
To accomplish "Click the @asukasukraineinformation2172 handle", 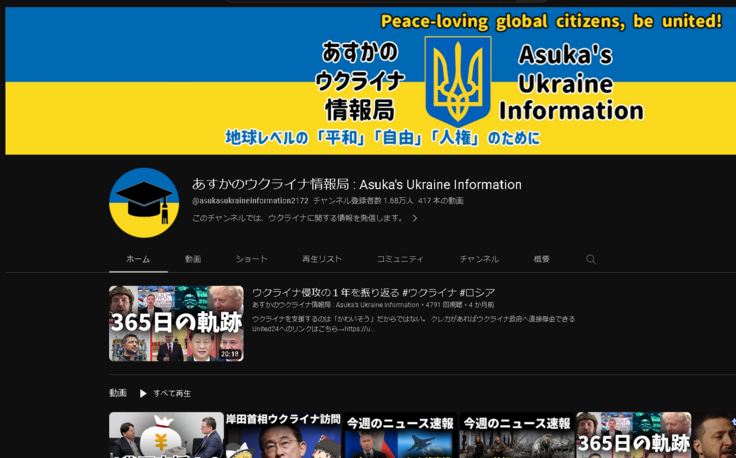I will tap(250, 201).
